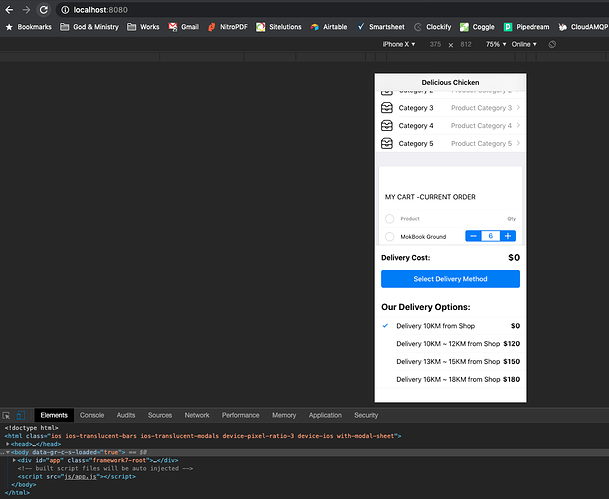609x499 pixels.
Task: Click the MY CART -CURRENT ORDER heading
Action: point(430,197)
